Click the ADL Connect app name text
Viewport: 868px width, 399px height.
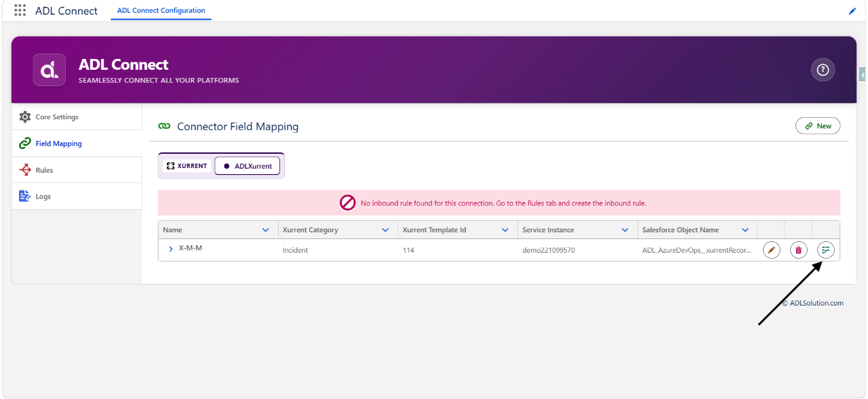(x=66, y=11)
